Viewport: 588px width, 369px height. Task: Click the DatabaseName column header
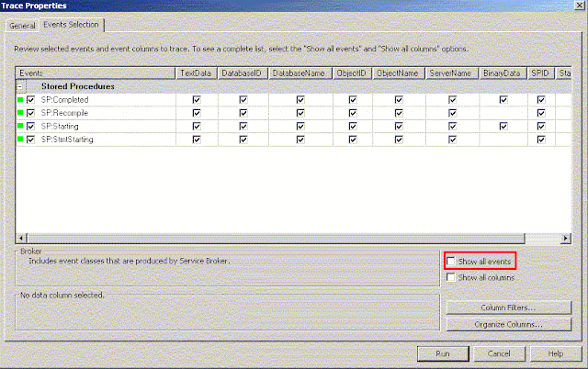(300, 73)
